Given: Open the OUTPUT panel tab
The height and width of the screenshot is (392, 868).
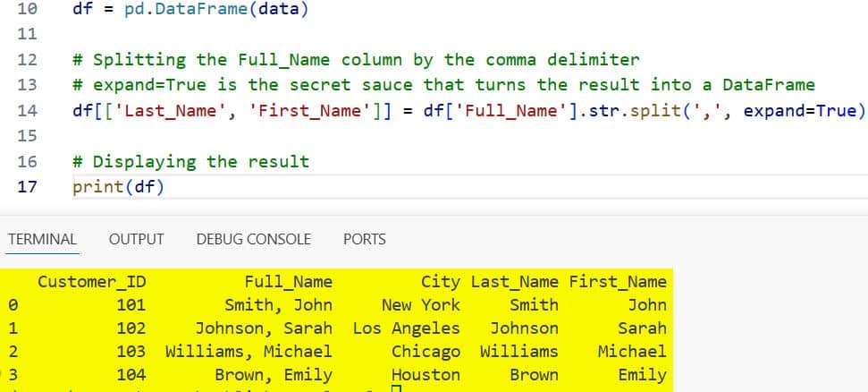Looking at the screenshot, I should [x=136, y=239].
